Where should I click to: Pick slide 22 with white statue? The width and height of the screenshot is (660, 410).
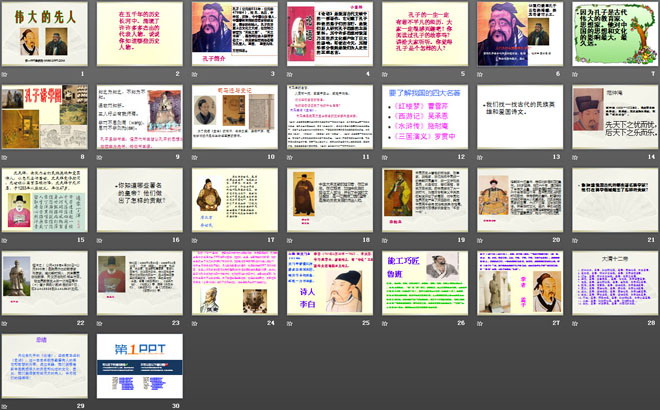(x=45, y=283)
